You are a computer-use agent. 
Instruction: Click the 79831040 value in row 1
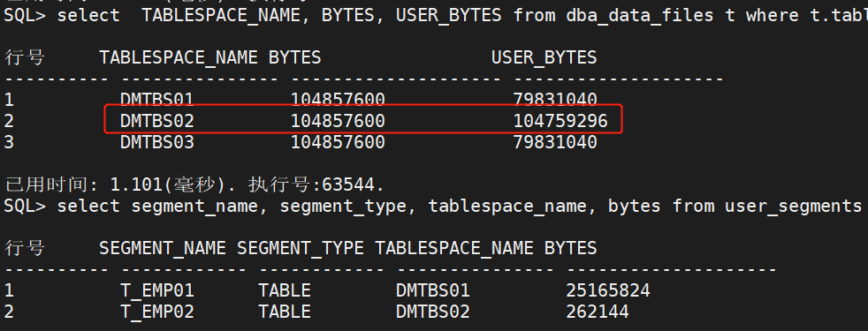(x=555, y=100)
